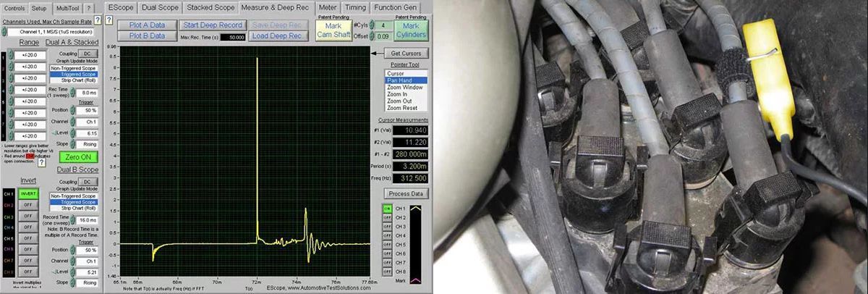The image size is (868, 294).
Task: Click the Dual A trigger Level 6.15 field
Action: [x=85, y=133]
